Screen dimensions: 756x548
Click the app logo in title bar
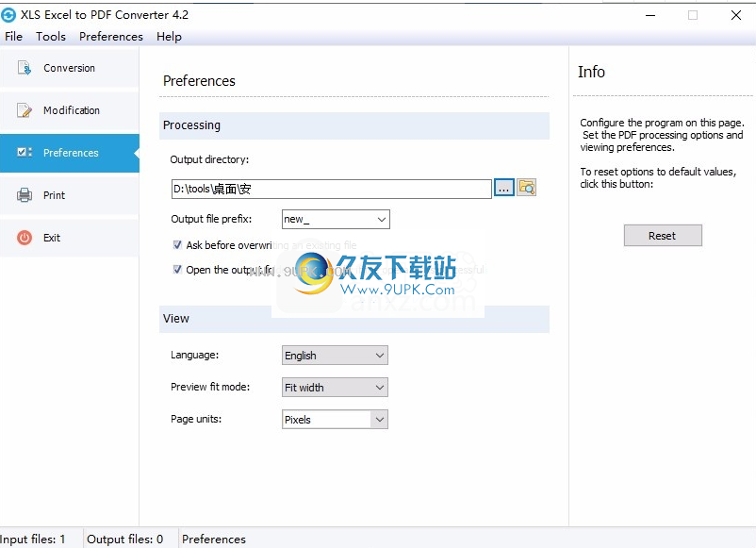coord(8,15)
